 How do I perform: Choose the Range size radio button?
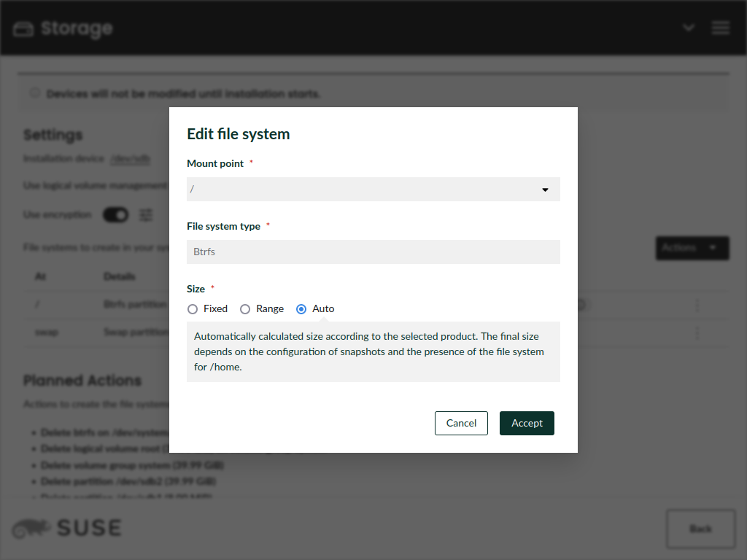coord(245,309)
